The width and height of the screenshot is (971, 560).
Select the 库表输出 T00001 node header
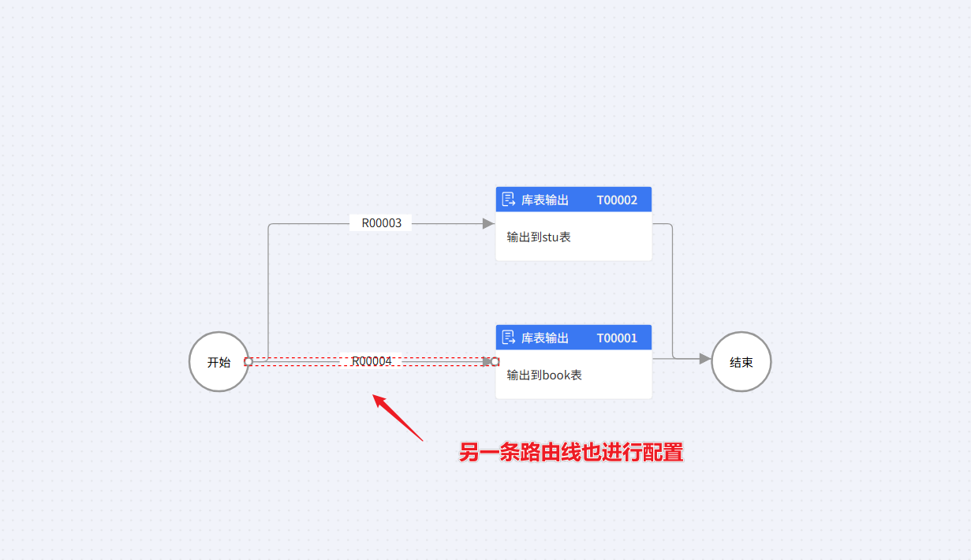tap(573, 338)
